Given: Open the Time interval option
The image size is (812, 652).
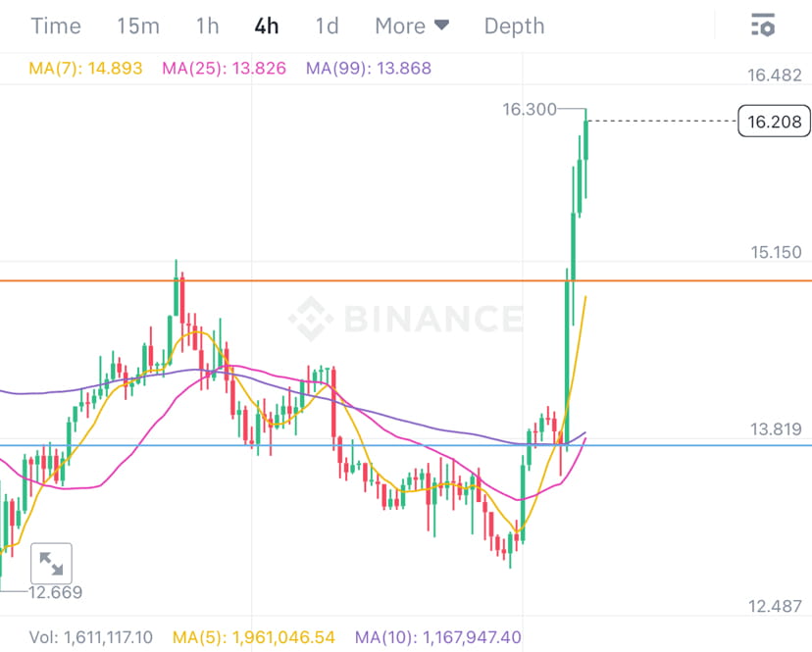Looking at the screenshot, I should coord(56,26).
